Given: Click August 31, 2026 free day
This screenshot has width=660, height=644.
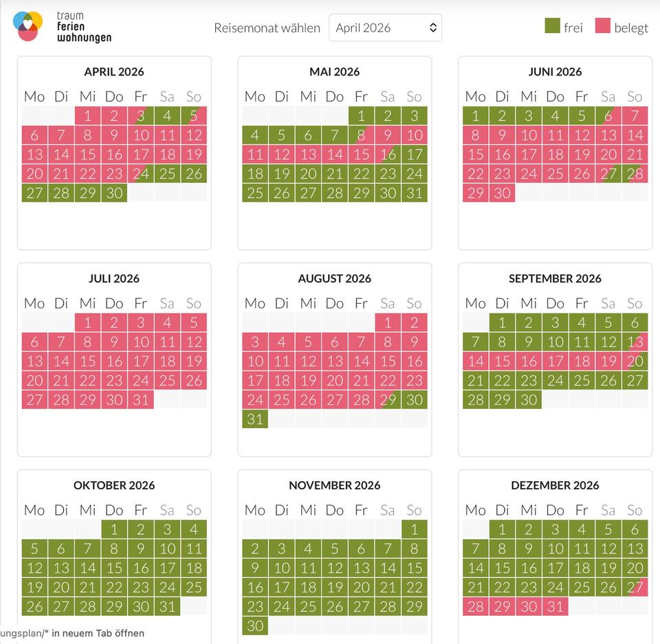Looking at the screenshot, I should coord(255,419).
